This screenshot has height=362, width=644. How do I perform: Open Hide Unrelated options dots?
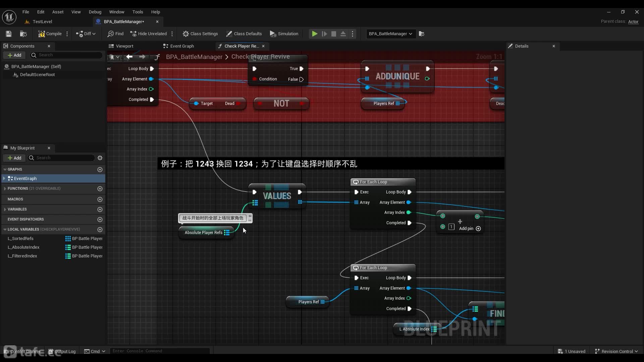[172, 34]
